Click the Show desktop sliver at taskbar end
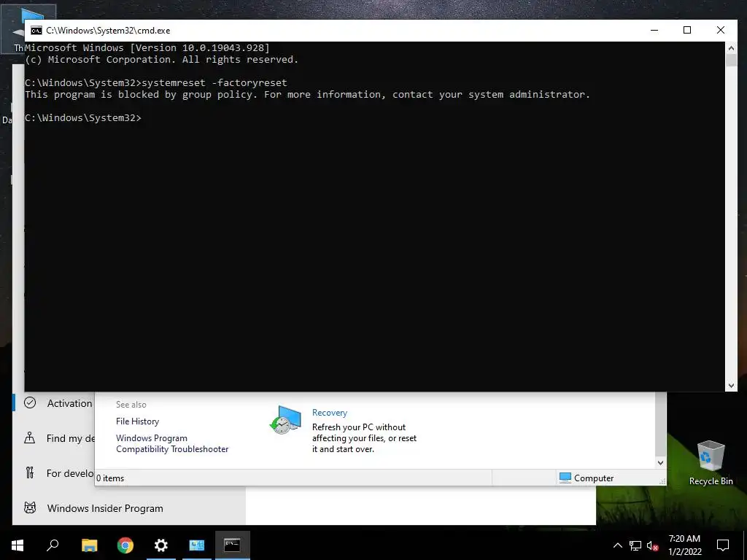Image resolution: width=747 pixels, height=560 pixels. coord(745,545)
